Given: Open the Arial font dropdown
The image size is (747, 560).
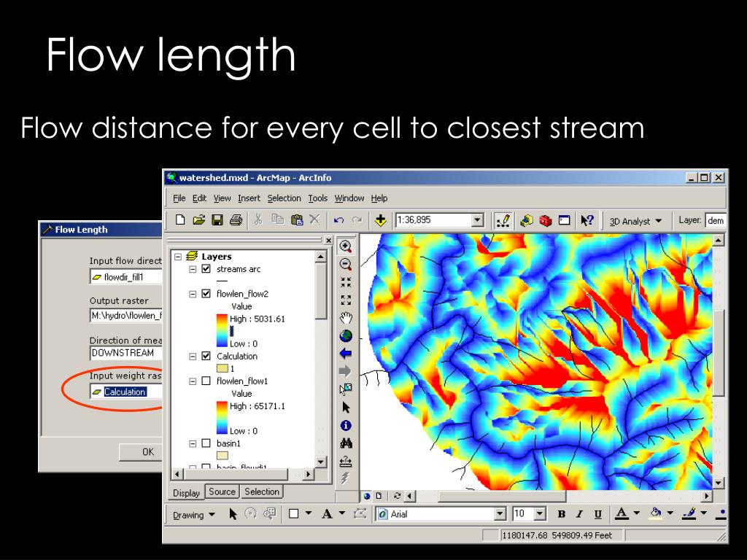Looking at the screenshot, I should [x=500, y=514].
